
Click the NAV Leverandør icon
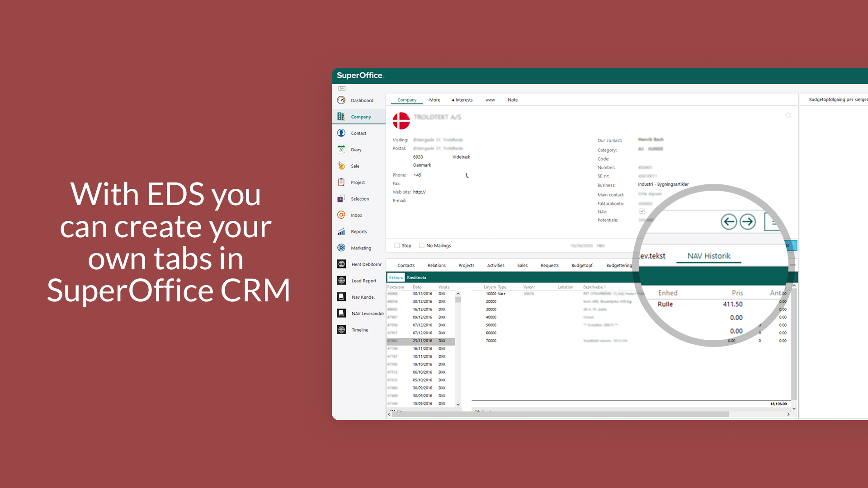(x=342, y=313)
